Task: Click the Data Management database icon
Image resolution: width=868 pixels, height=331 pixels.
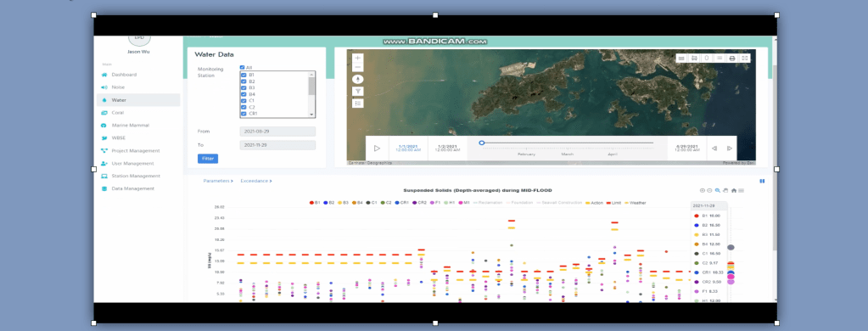Action: (104, 188)
